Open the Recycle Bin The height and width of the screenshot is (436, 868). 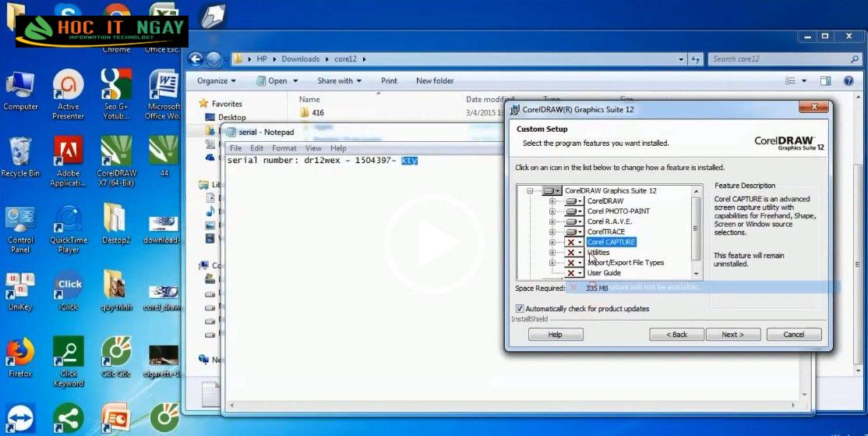point(20,157)
